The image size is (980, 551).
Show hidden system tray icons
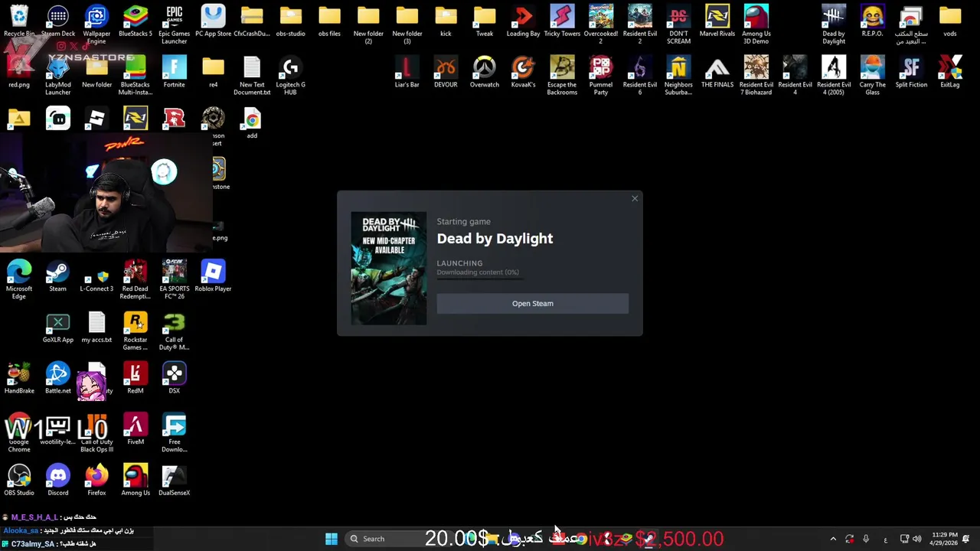pos(833,539)
